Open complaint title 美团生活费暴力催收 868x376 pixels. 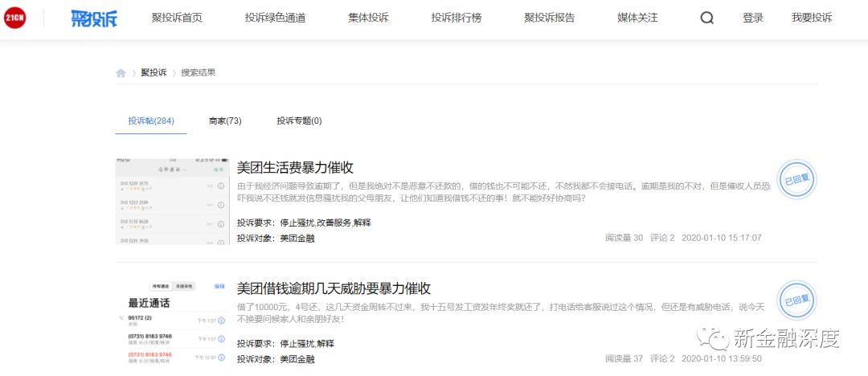pyautogui.click(x=295, y=167)
